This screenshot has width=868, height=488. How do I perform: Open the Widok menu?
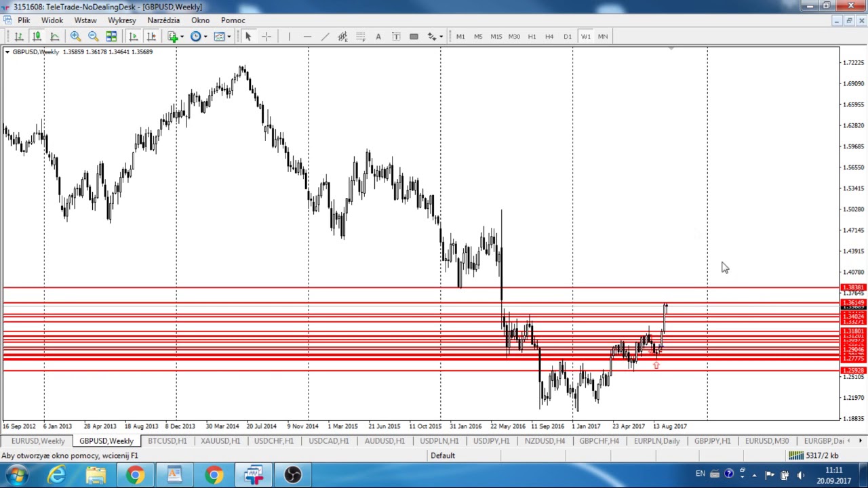tap(52, 20)
